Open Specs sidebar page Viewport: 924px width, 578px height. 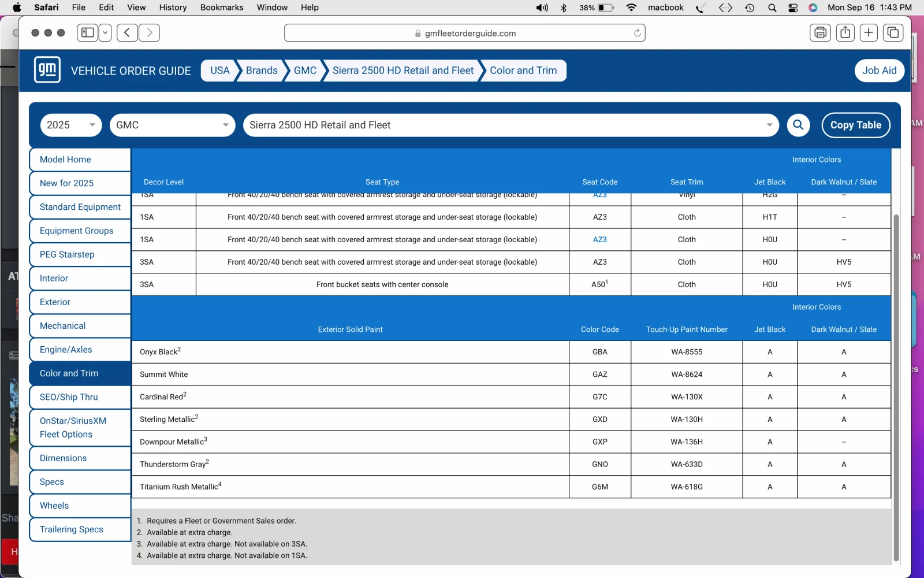pyautogui.click(x=80, y=482)
